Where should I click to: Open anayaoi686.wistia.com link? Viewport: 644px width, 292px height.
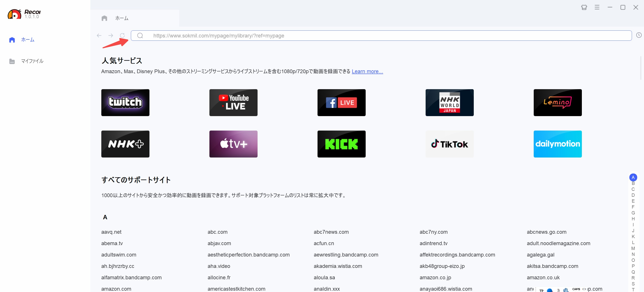pyautogui.click(x=446, y=289)
